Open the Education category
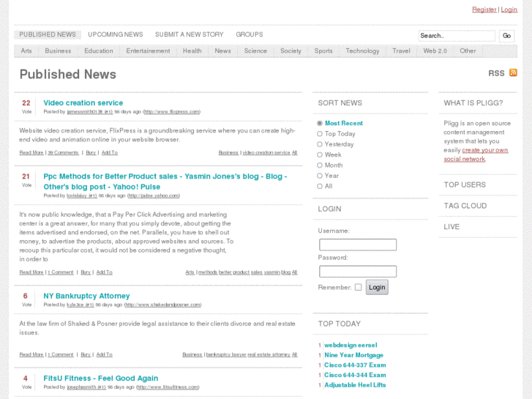 click(x=99, y=51)
